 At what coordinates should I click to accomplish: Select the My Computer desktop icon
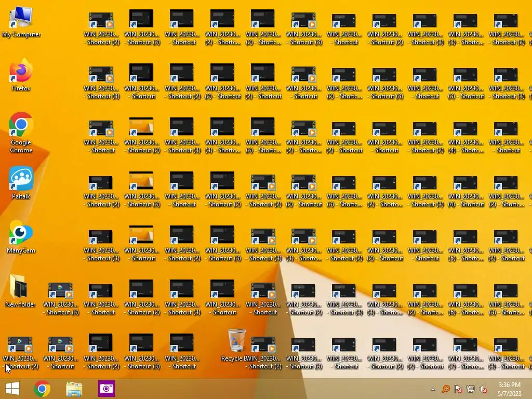click(x=21, y=22)
